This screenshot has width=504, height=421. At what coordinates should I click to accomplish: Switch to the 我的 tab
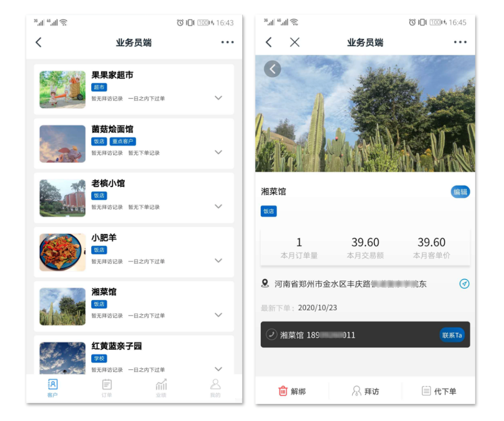point(215,388)
